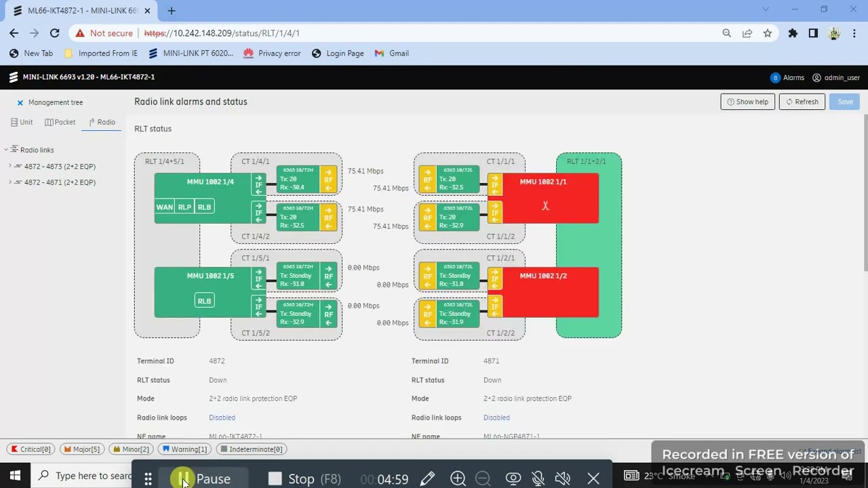Toggle webcam in recorder toolbar
Image resolution: width=868 pixels, height=488 pixels.
click(513, 479)
